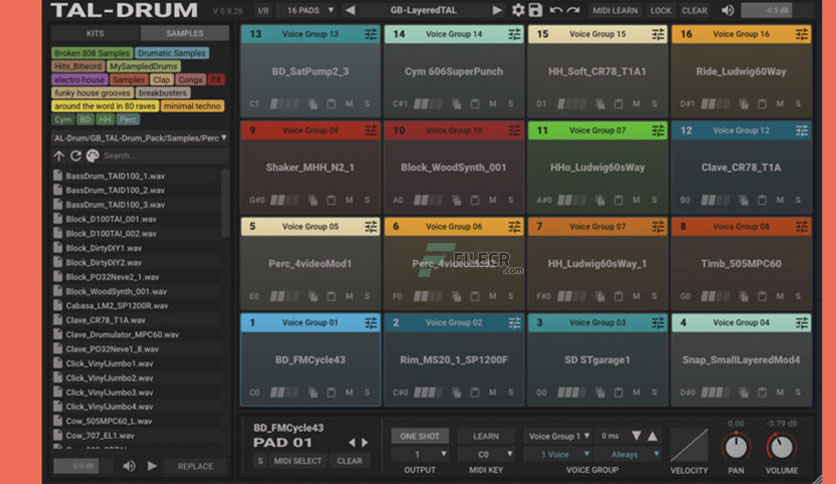The image size is (836, 484).
Task: Mute pad Rim_MS20_1_SP1200F
Action: pos(493,392)
